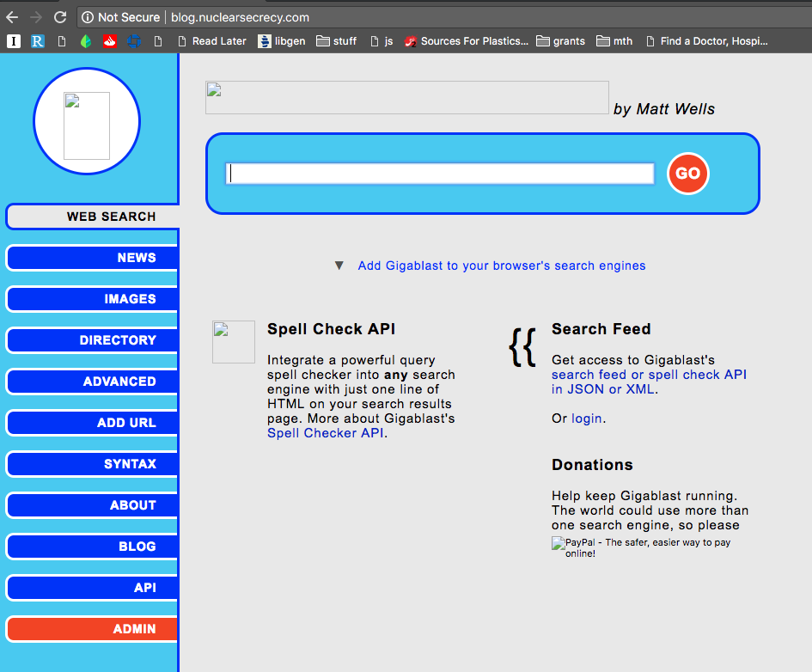Image resolution: width=812 pixels, height=672 pixels.
Task: Click the address bar URL blog.nuclearsecrecy.com
Action: [x=240, y=17]
